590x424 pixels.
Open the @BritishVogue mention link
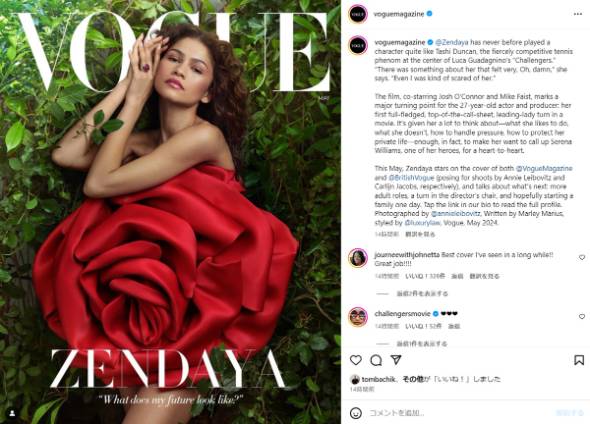[411, 177]
